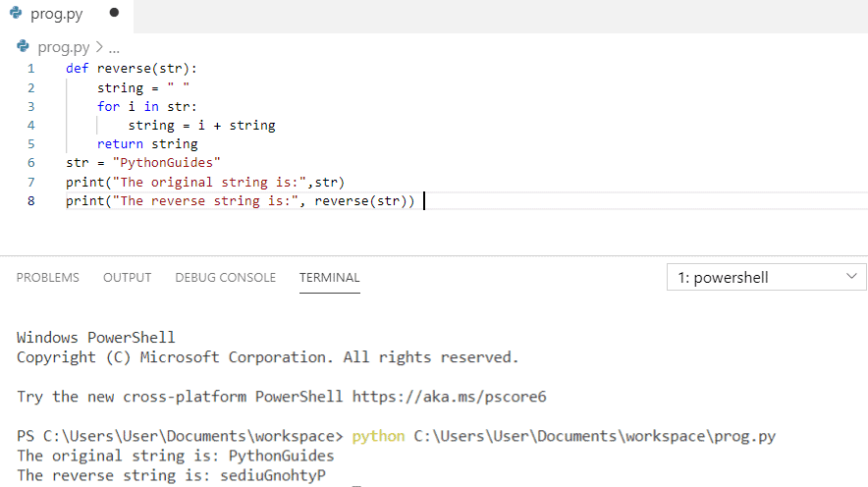Click the unsaved-changes dot on the prog.py tab
The width and height of the screenshot is (868, 487).
pyautogui.click(x=114, y=14)
